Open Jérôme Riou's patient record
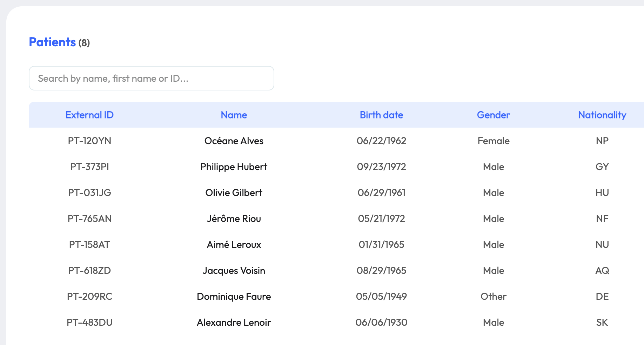The width and height of the screenshot is (644, 345). [x=234, y=219]
